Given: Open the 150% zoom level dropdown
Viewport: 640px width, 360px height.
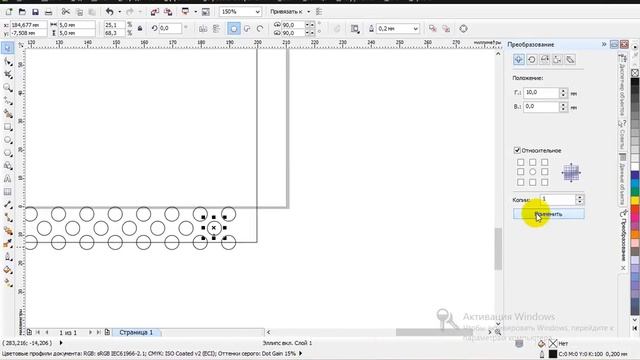Looking at the screenshot, I should [x=258, y=12].
